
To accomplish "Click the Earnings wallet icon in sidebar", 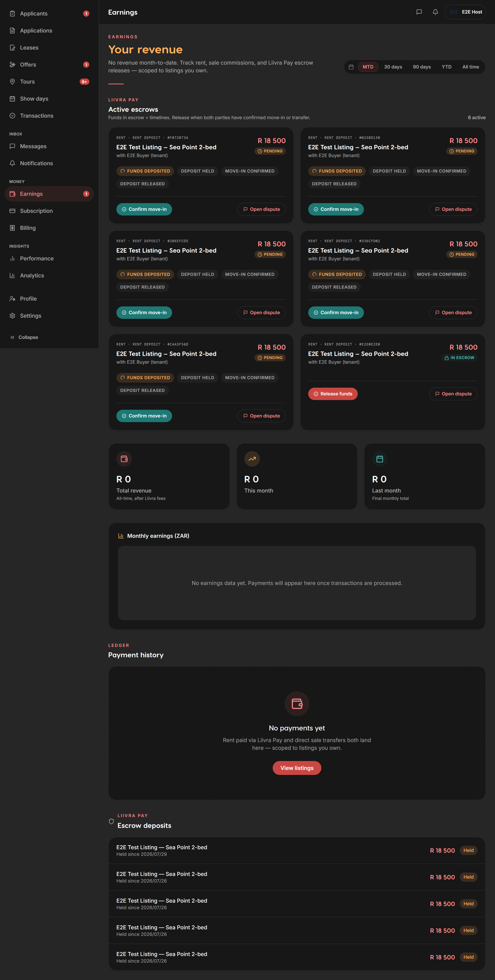I will coord(13,194).
